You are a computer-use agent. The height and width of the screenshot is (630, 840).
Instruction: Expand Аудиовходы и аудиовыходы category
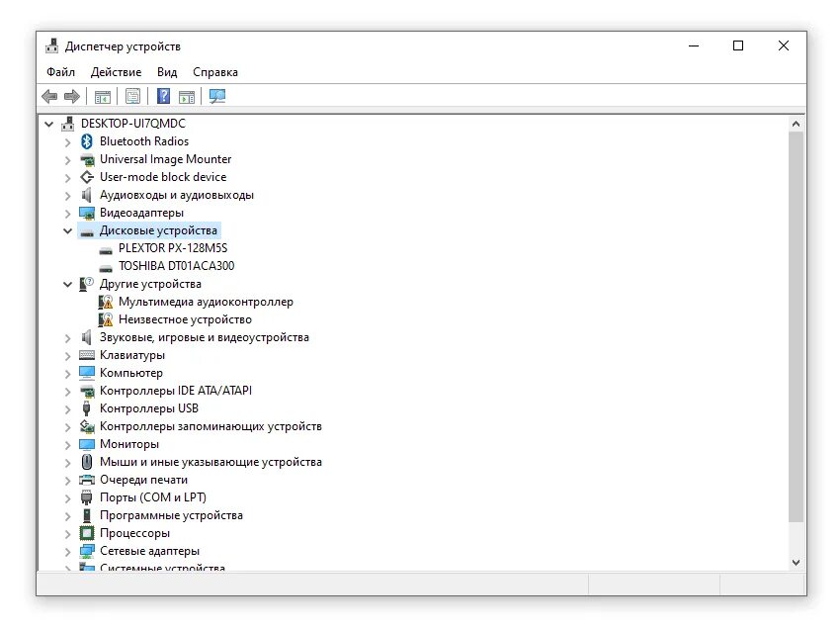[x=67, y=195]
